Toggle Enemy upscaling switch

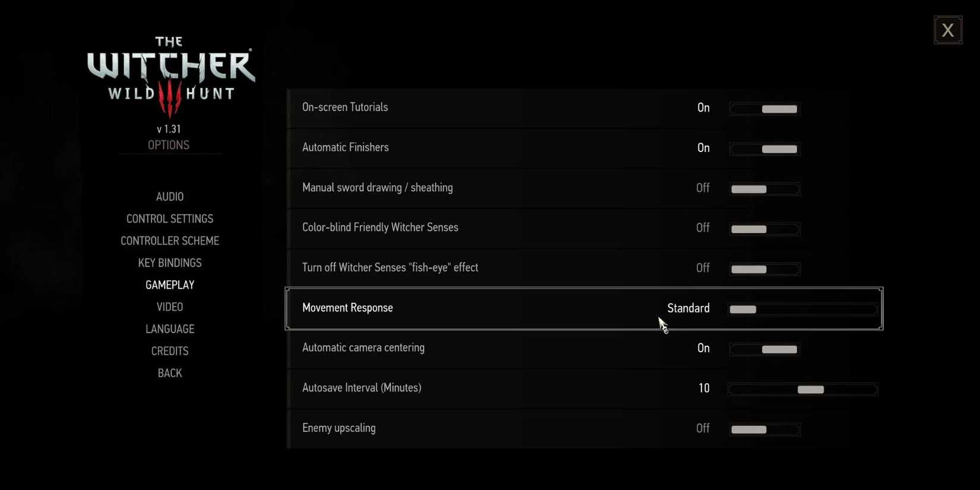(764, 429)
